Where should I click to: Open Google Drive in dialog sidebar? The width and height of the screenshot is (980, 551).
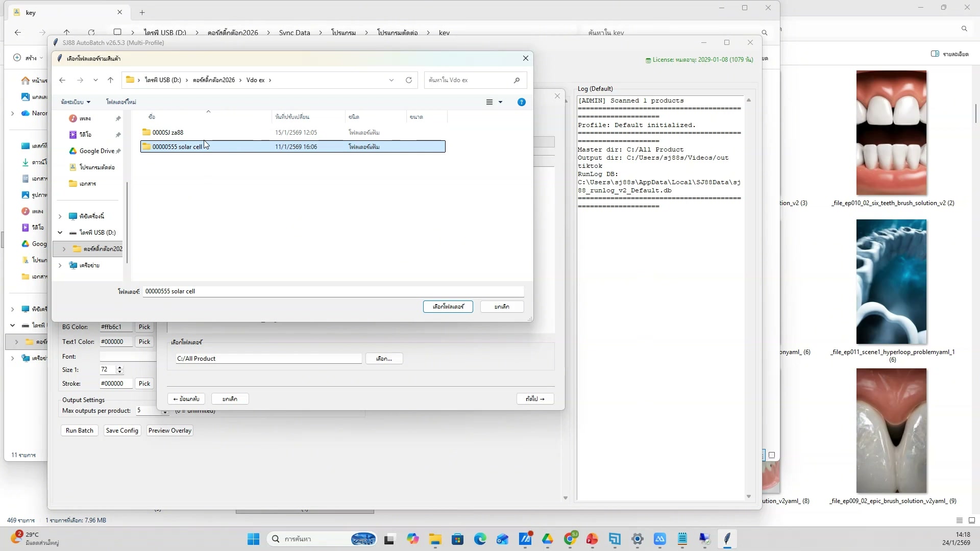[96, 151]
